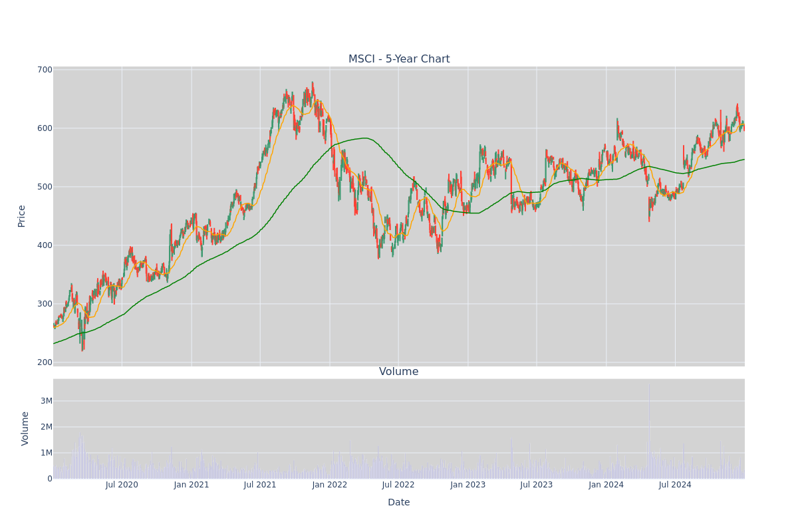Click the 'Jul 2021' date label
This screenshot has height=532, width=798.
(x=260, y=485)
